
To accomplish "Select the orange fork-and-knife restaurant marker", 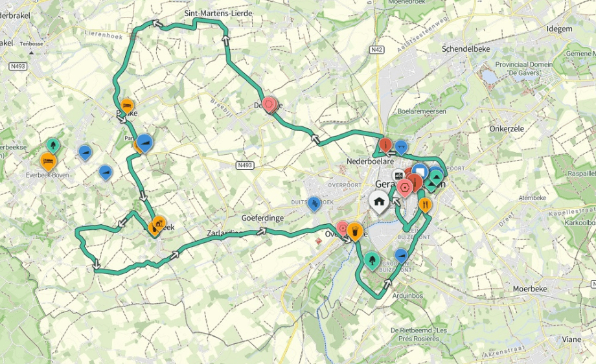I will [424, 205].
